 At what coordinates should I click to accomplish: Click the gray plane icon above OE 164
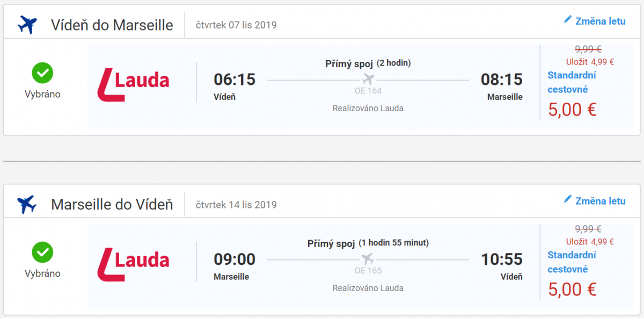(368, 79)
